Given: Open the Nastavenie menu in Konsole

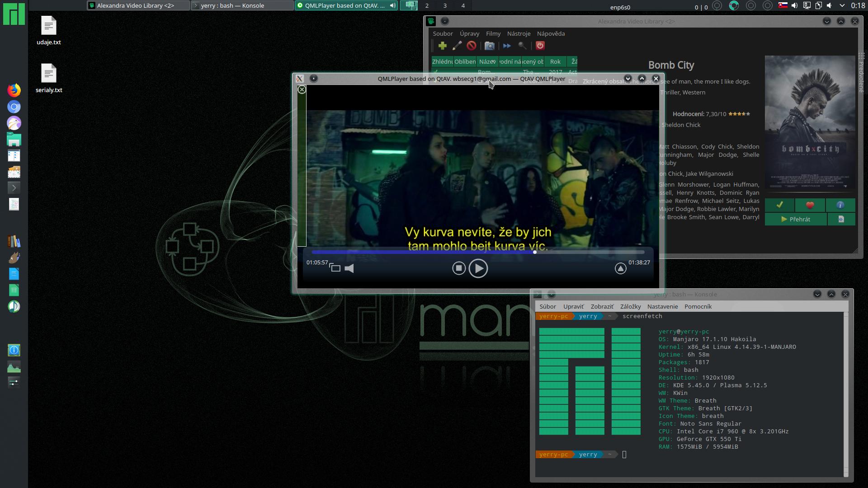Looking at the screenshot, I should tap(662, 306).
